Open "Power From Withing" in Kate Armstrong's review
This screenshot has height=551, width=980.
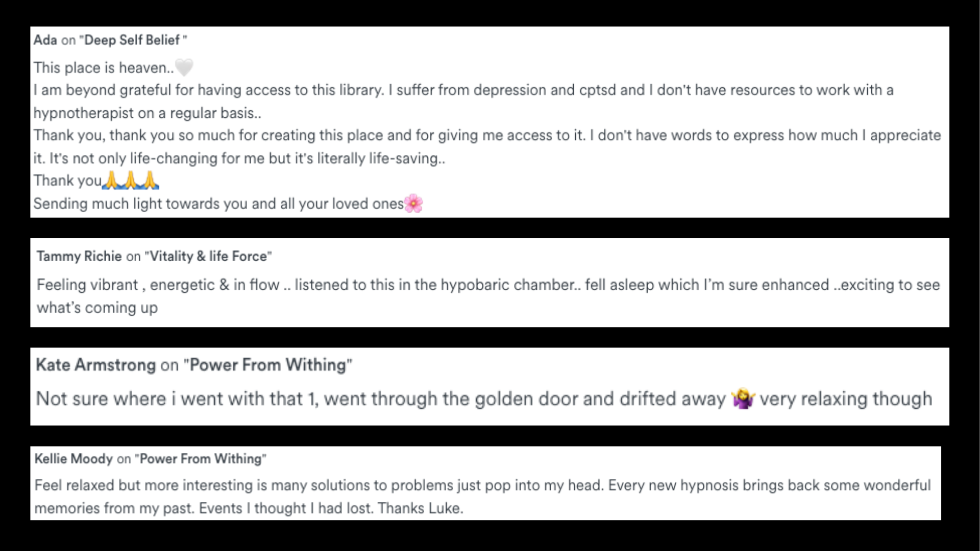pyautogui.click(x=268, y=365)
